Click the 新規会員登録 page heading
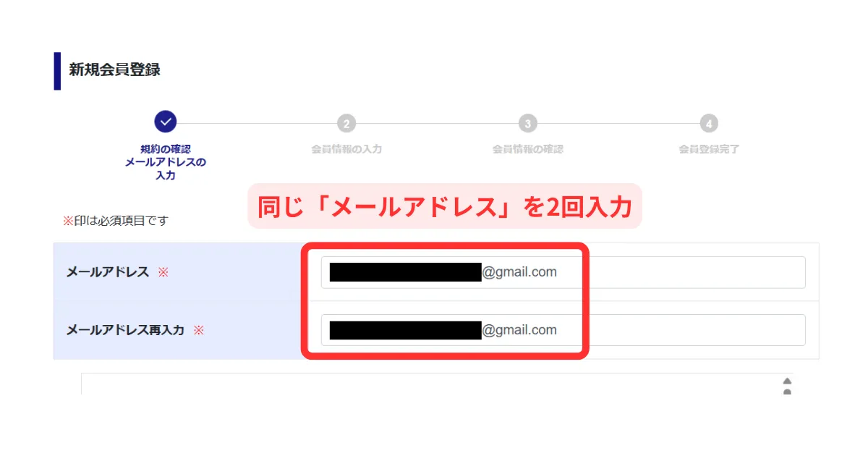 114,70
